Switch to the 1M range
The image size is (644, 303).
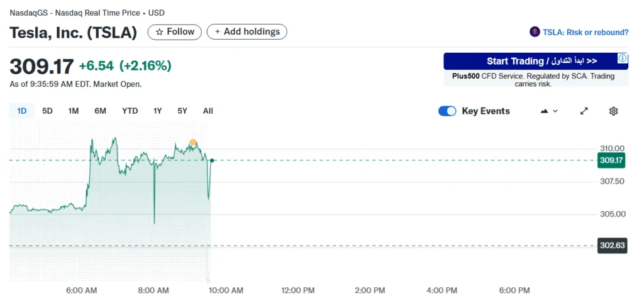click(73, 111)
